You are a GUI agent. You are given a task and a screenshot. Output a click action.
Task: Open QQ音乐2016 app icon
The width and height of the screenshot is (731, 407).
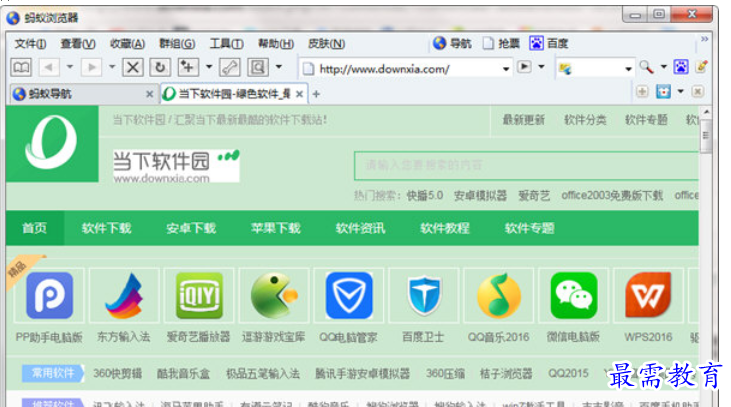pos(498,296)
